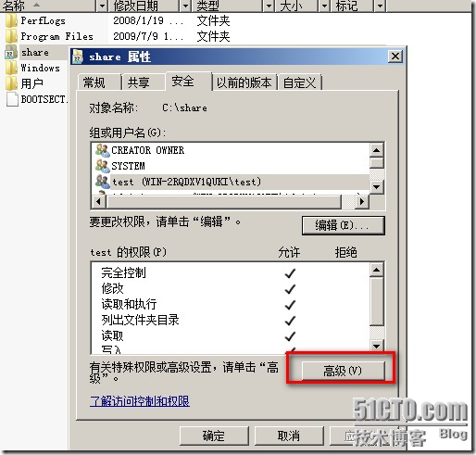The height and width of the screenshot is (455, 476).
Task: Select the Program Files folder icon
Action: pyautogui.click(x=11, y=36)
